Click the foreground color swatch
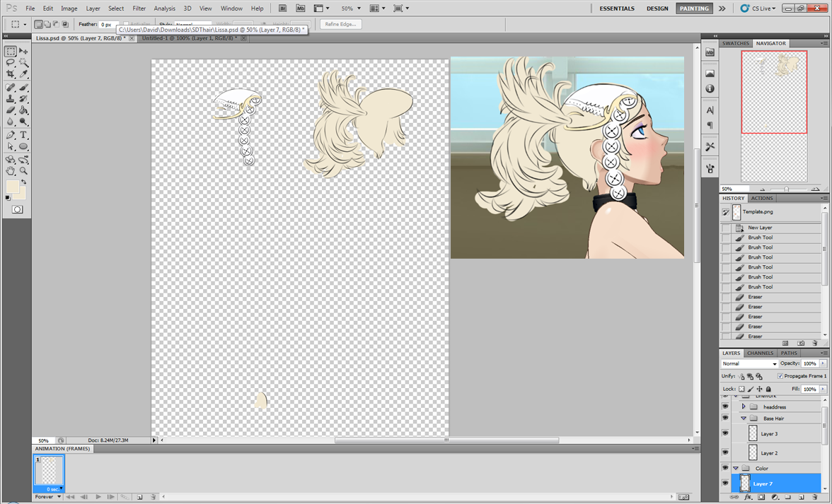Viewport: 832px width, 504px height. pyautogui.click(x=12, y=187)
